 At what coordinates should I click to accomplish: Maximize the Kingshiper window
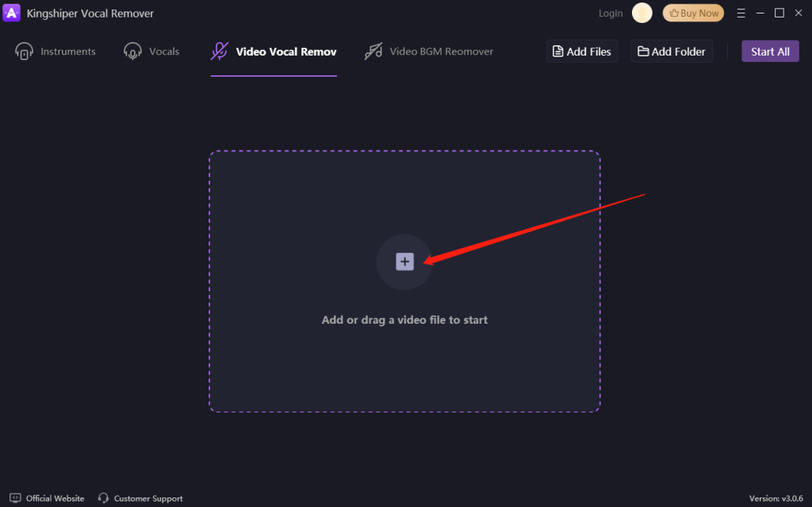point(779,13)
